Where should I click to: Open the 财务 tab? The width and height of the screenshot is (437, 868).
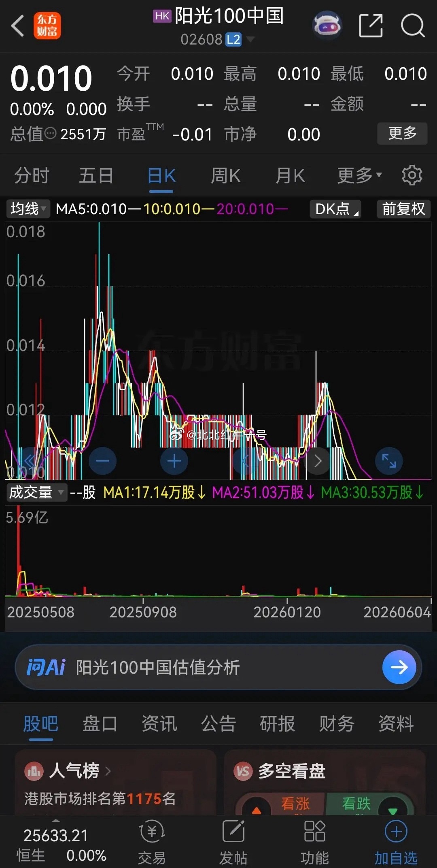337,724
